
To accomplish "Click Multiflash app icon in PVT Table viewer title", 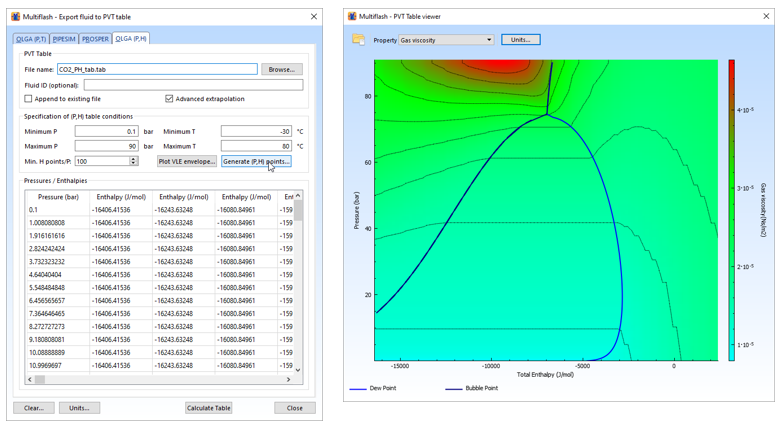I will tap(352, 16).
